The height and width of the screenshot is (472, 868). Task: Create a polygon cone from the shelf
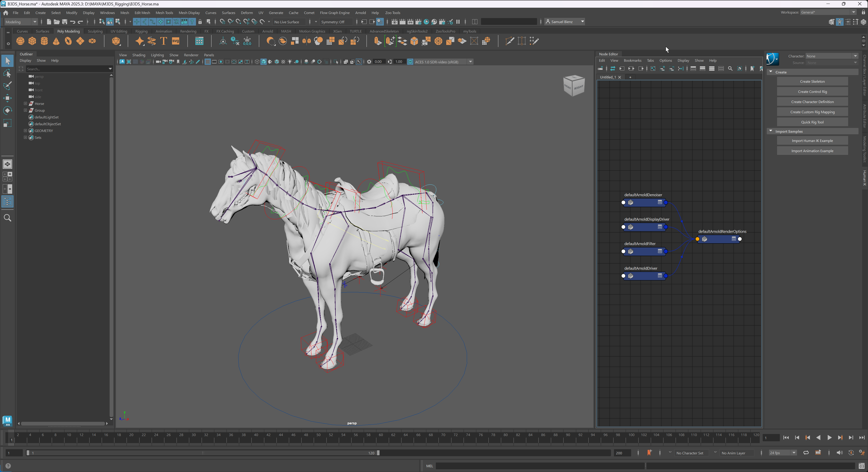[x=56, y=41]
